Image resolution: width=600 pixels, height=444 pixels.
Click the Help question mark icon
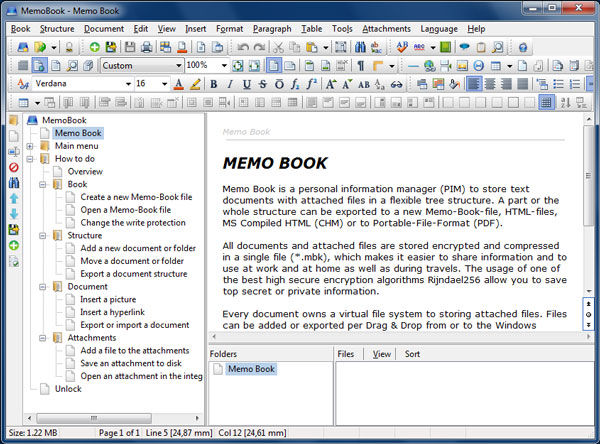(x=523, y=47)
